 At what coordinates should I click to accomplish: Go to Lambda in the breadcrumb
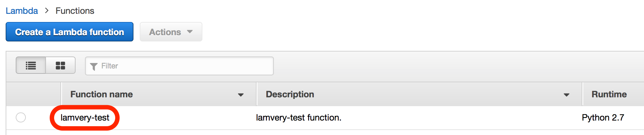[22, 11]
